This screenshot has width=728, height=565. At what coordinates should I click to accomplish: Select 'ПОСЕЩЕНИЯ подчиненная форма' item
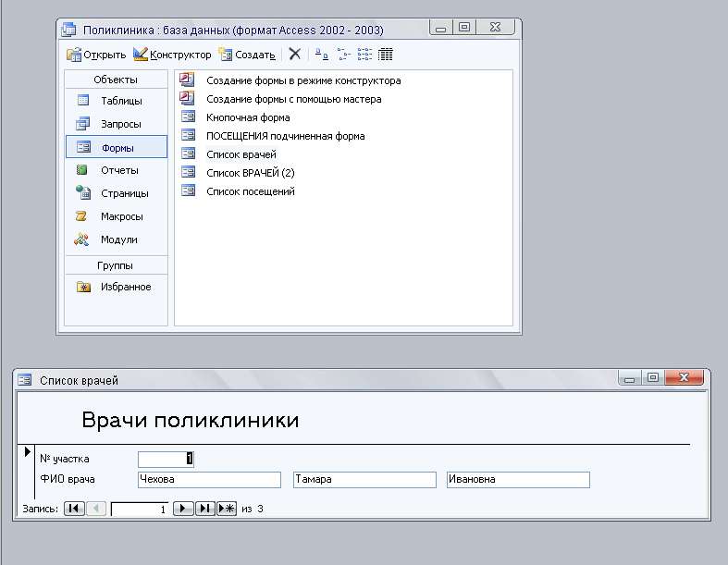(x=285, y=137)
